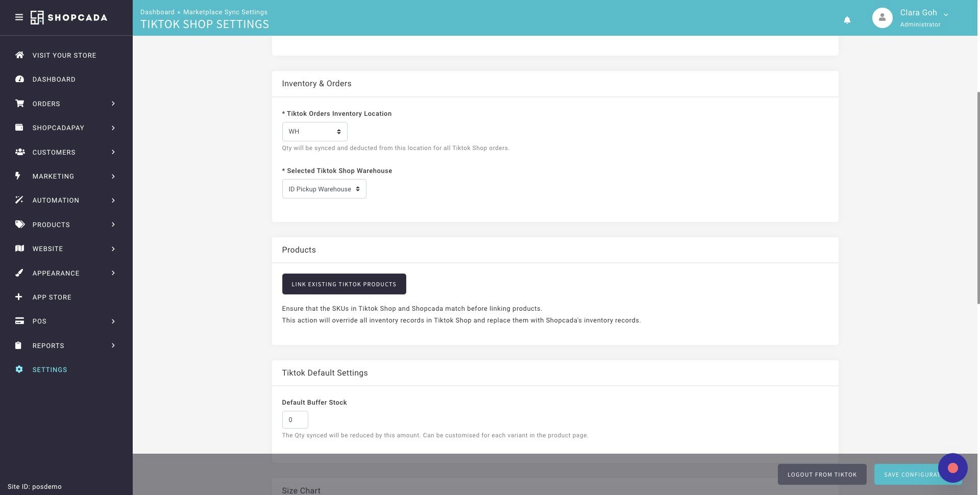The height and width of the screenshot is (495, 980).
Task: Click the Orders cart icon
Action: coord(19,104)
